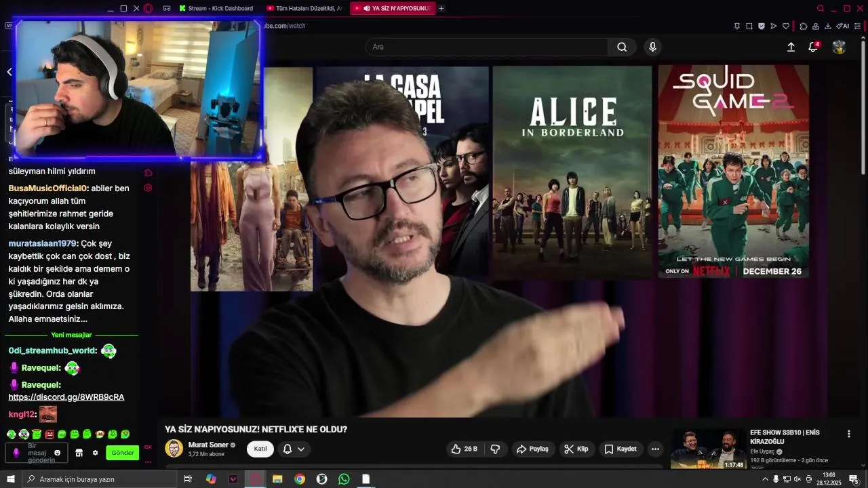Click the browser address bar URL
The image size is (868, 488).
285,26
